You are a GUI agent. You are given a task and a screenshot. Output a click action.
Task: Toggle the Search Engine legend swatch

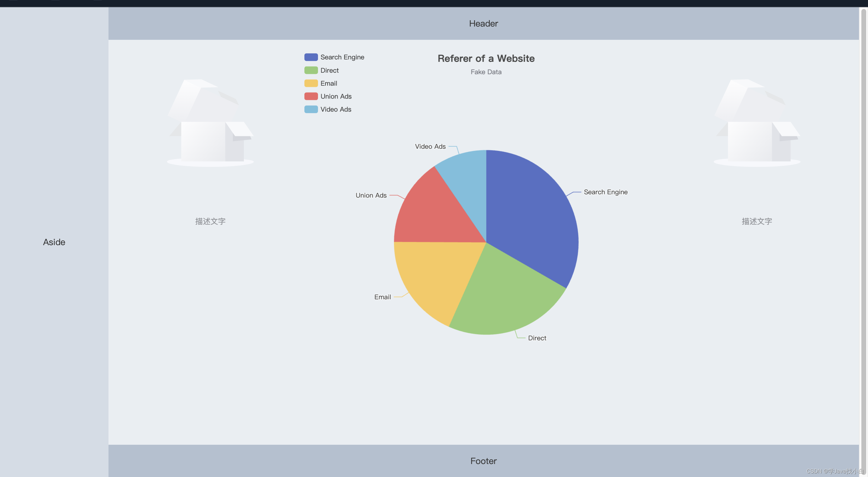pyautogui.click(x=311, y=57)
